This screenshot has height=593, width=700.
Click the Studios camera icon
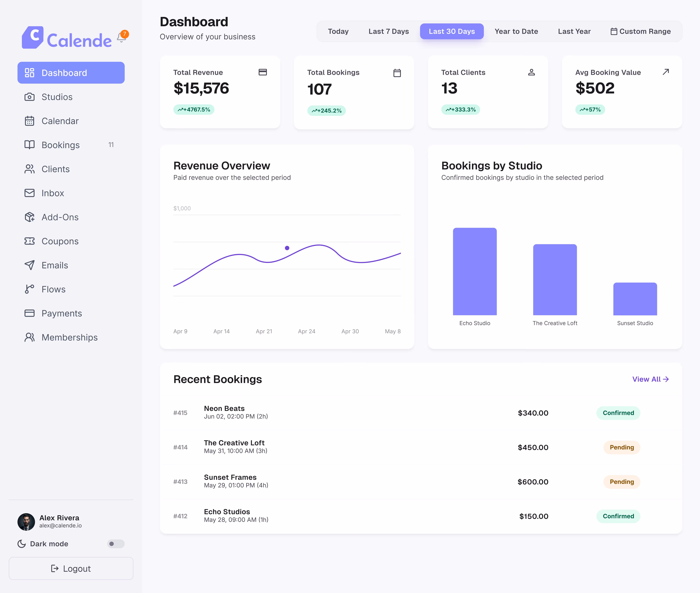tap(30, 97)
